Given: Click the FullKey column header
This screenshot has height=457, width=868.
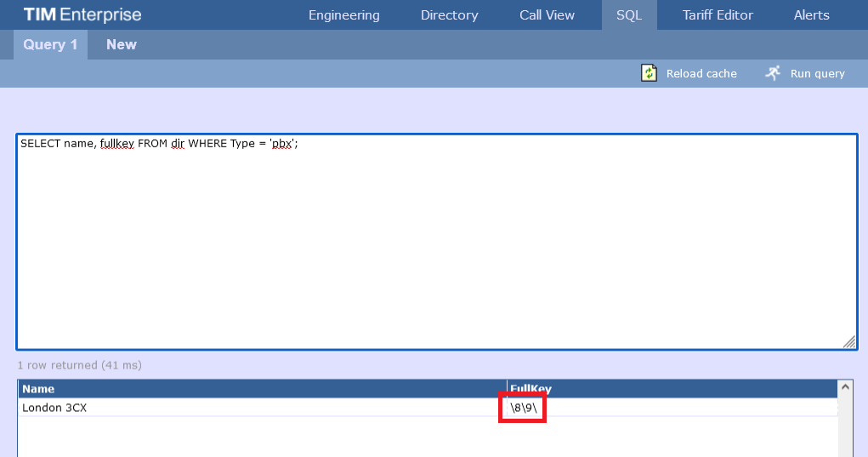Looking at the screenshot, I should click(x=531, y=389).
